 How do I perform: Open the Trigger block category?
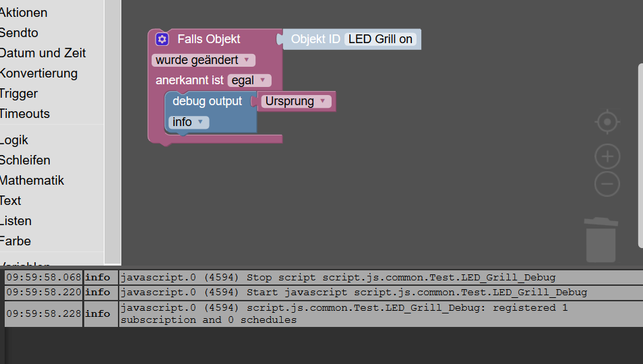coord(19,94)
